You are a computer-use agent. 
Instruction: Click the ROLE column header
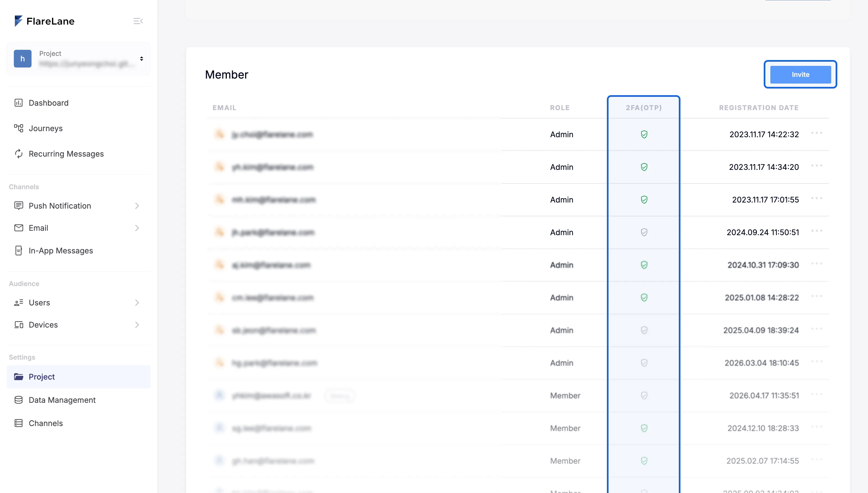point(560,108)
